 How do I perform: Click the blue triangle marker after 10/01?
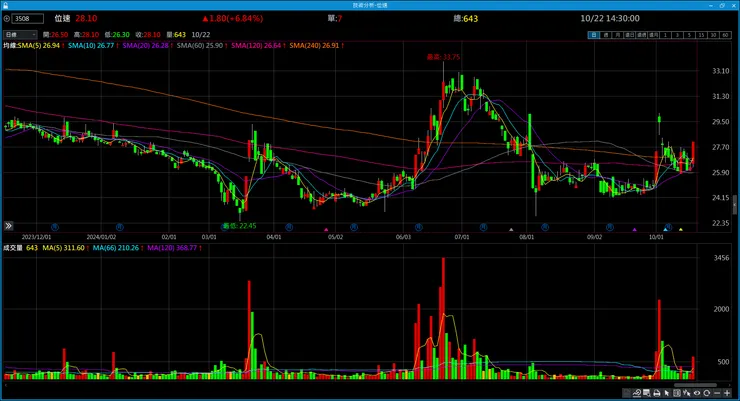tap(665, 230)
